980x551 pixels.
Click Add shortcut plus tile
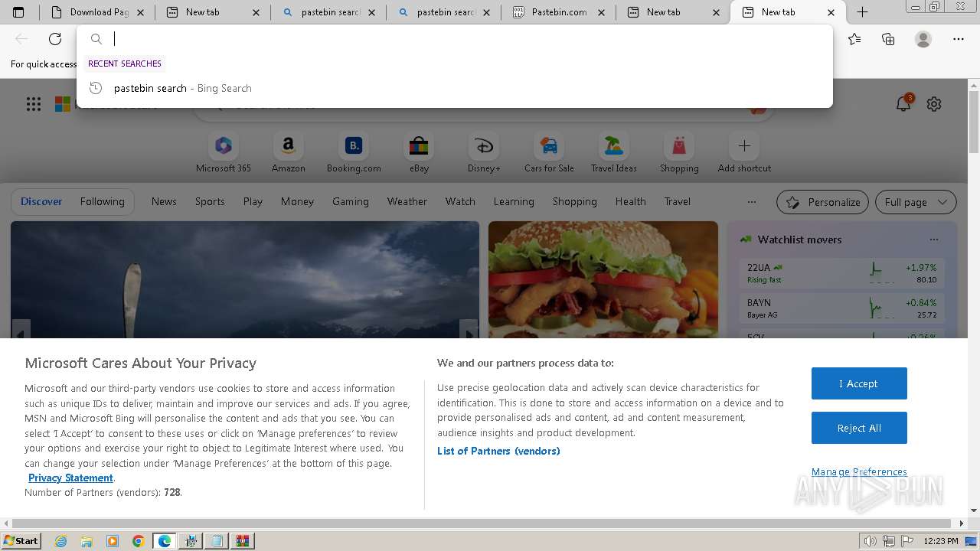tap(744, 153)
